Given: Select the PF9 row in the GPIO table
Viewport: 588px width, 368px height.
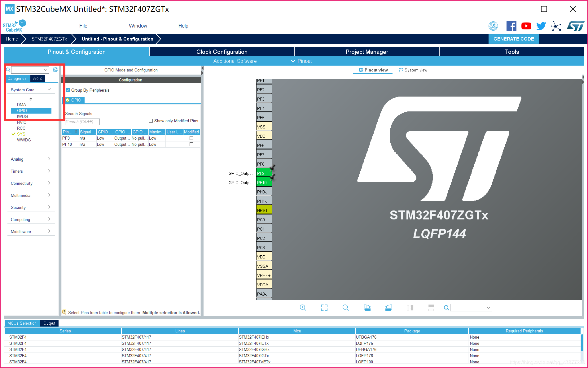Looking at the screenshot, I should pos(131,138).
